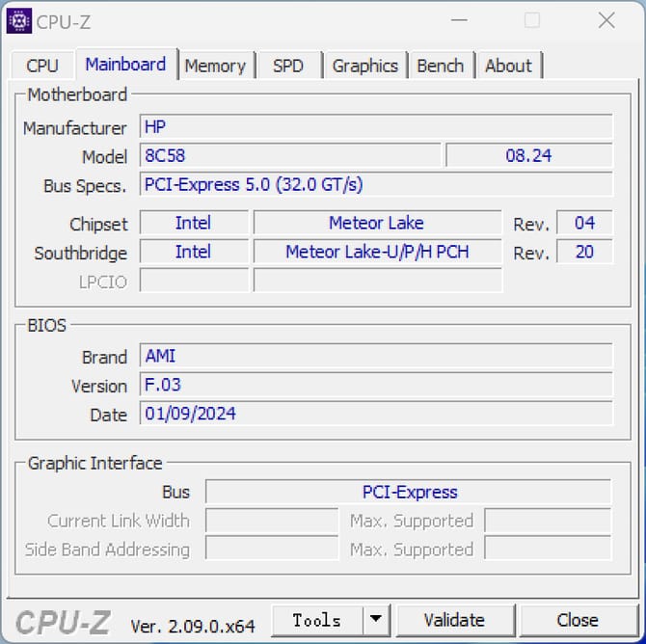This screenshot has width=646, height=644.
Task: Click the Chipset vendor Intel field
Action: click(194, 223)
